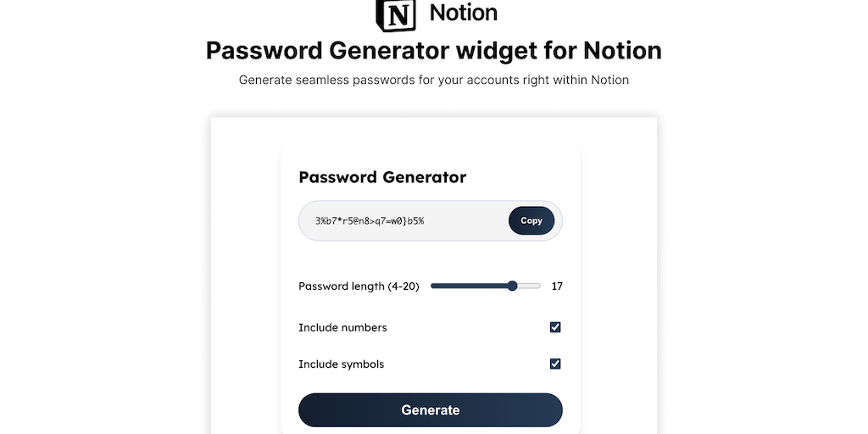Click the unfilled end of the length slider
Screen dimensions: 868x434
[x=530, y=287]
